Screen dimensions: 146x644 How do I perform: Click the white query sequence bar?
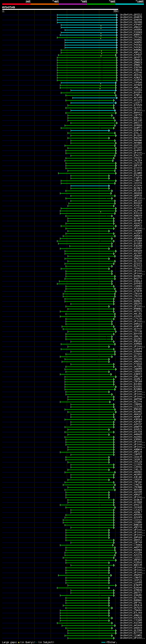click(60, 10)
